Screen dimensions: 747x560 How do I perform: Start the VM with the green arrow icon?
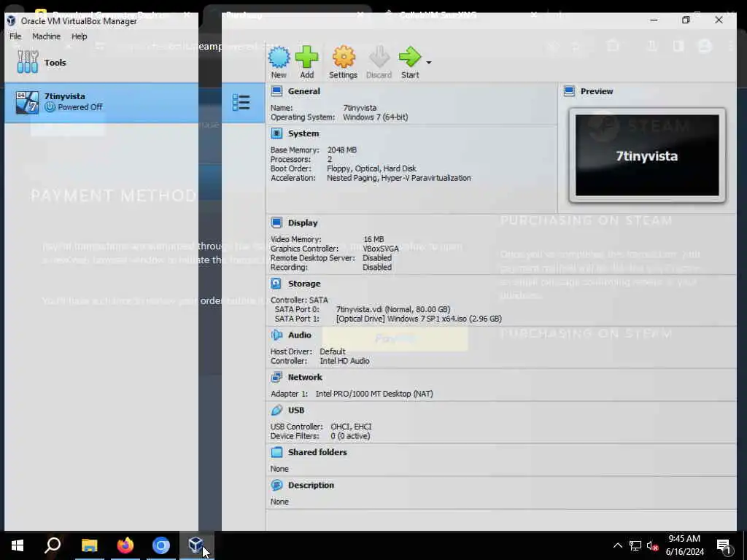(410, 58)
